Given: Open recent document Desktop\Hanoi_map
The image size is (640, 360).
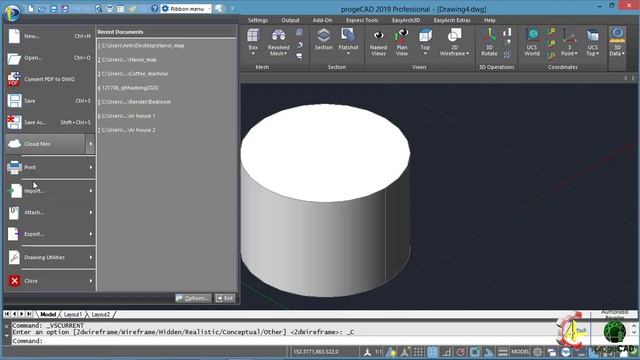Looking at the screenshot, I should tap(141, 46).
